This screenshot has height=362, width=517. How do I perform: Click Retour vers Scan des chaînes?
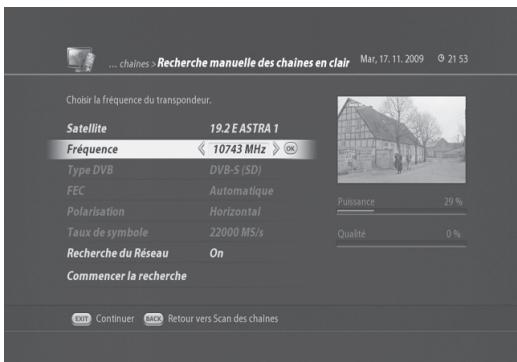point(223,319)
